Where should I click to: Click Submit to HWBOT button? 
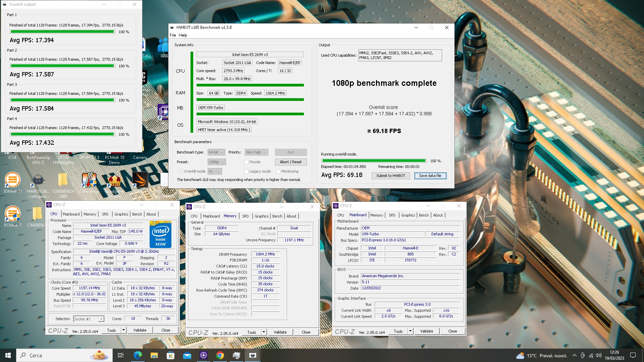(x=390, y=176)
